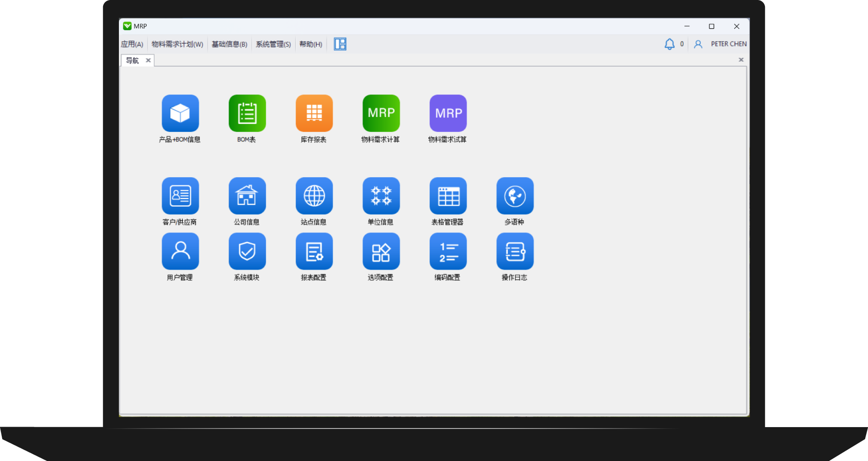Open the 物料需求计划(W) menu
Image resolution: width=868 pixels, height=461 pixels.
point(178,44)
